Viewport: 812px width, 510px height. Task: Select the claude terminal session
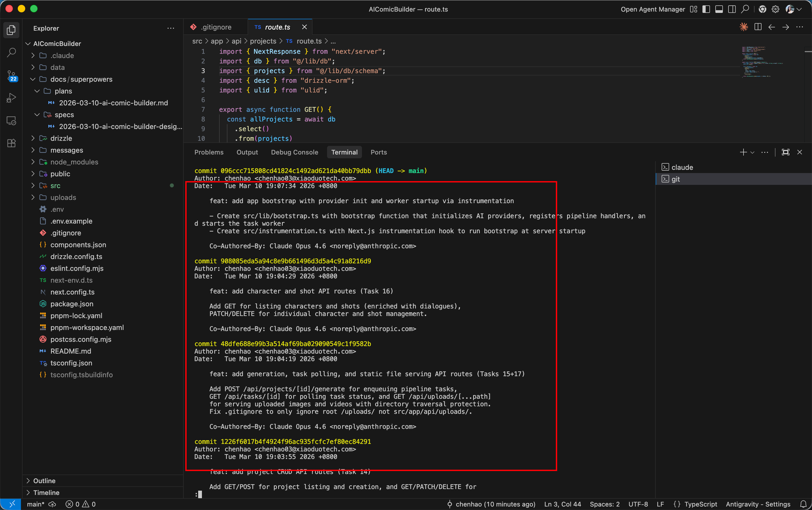click(x=682, y=167)
